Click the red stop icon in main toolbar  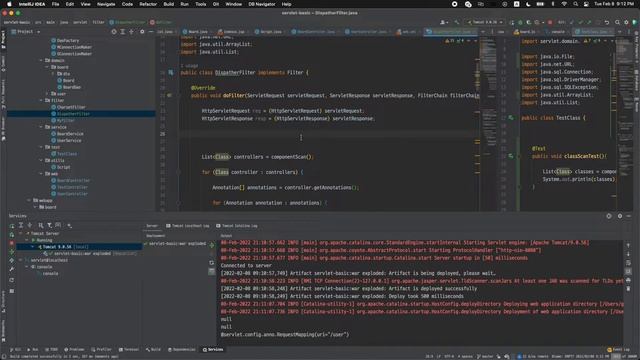pyautogui.click(x=550, y=22)
